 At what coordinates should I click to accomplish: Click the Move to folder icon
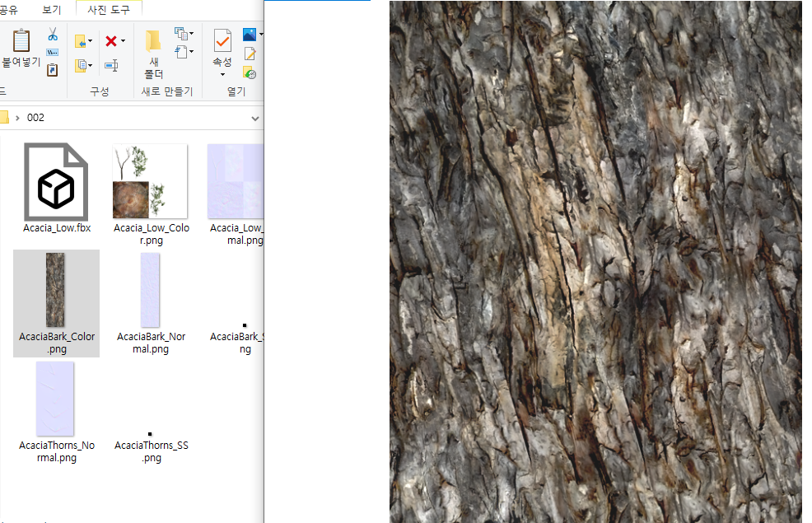(x=81, y=41)
